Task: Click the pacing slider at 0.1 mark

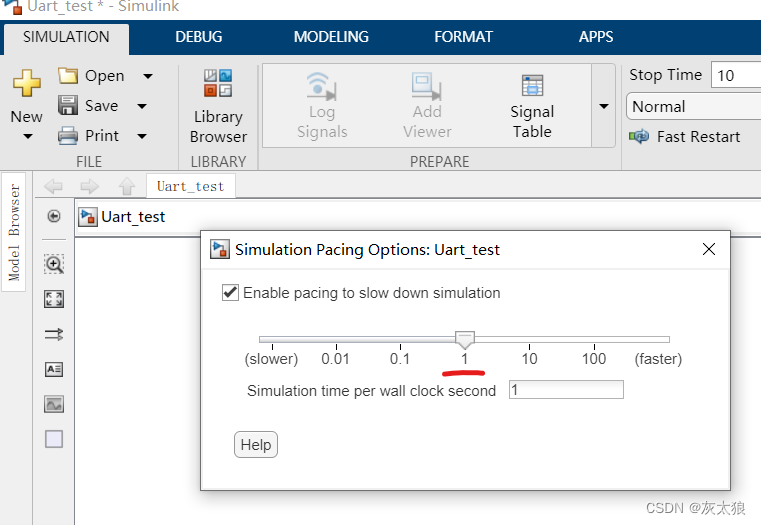Action: [400, 340]
